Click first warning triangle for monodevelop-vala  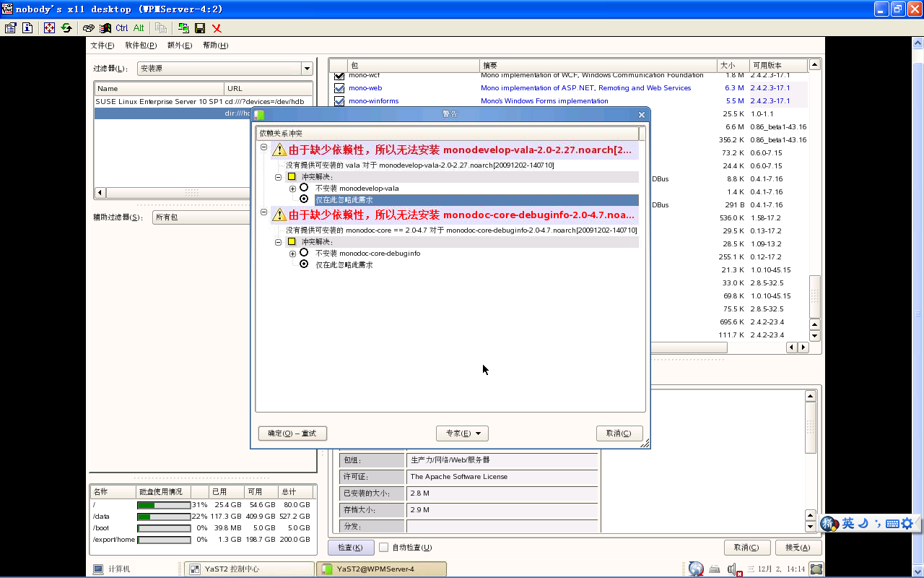coord(279,150)
